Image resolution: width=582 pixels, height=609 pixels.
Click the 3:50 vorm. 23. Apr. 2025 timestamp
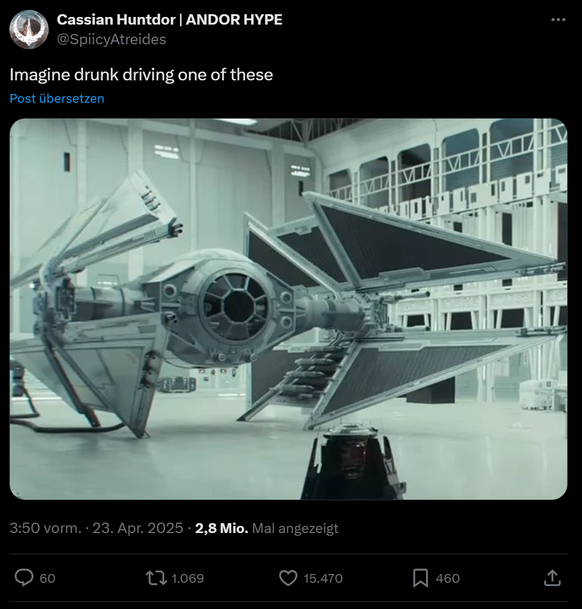(96, 528)
